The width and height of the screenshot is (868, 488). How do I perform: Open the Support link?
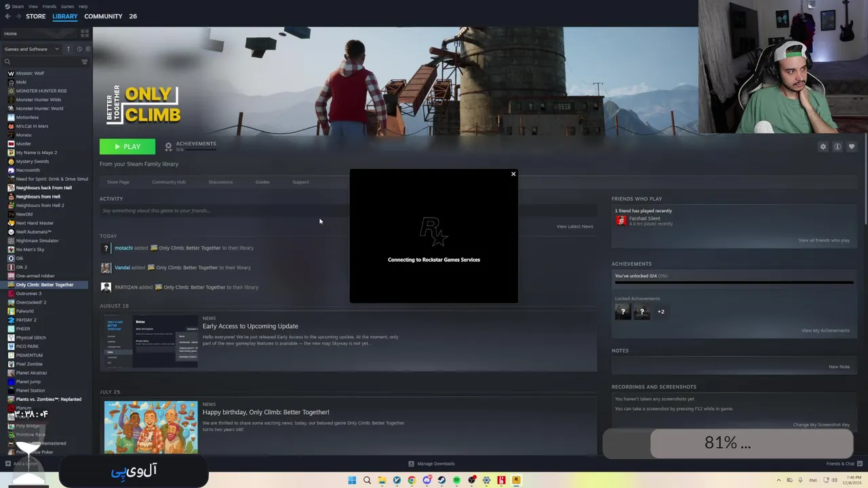tap(300, 182)
